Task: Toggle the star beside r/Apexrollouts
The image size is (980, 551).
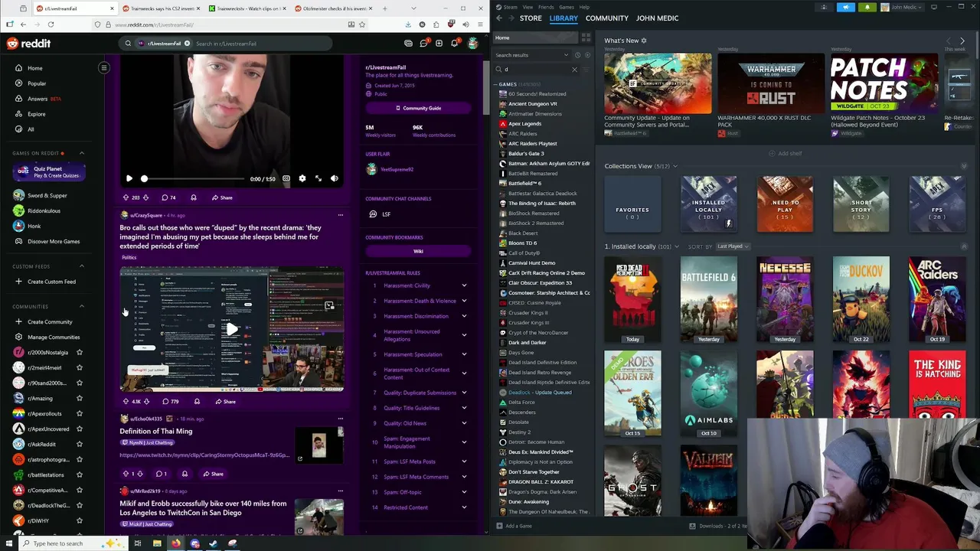Action: click(x=79, y=413)
